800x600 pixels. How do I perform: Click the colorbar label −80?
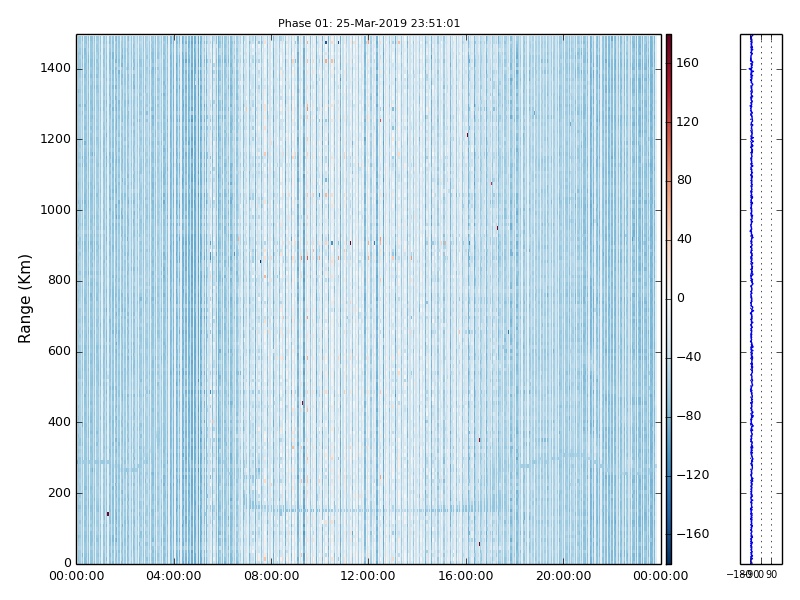click(689, 416)
